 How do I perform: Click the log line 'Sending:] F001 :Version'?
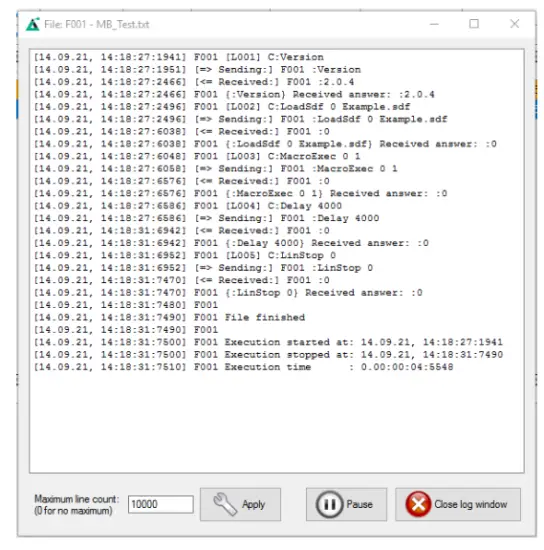click(197, 69)
